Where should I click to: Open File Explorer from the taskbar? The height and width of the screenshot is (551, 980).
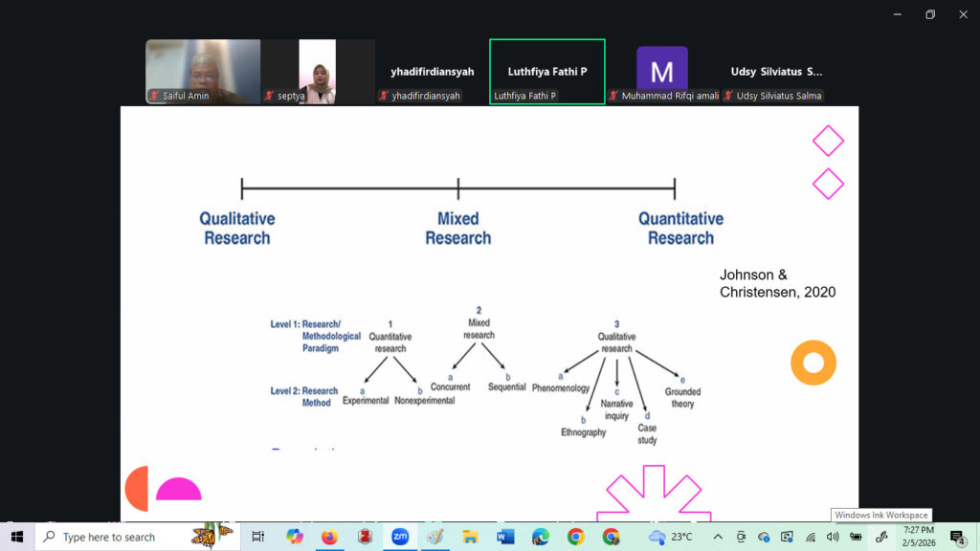(470, 537)
